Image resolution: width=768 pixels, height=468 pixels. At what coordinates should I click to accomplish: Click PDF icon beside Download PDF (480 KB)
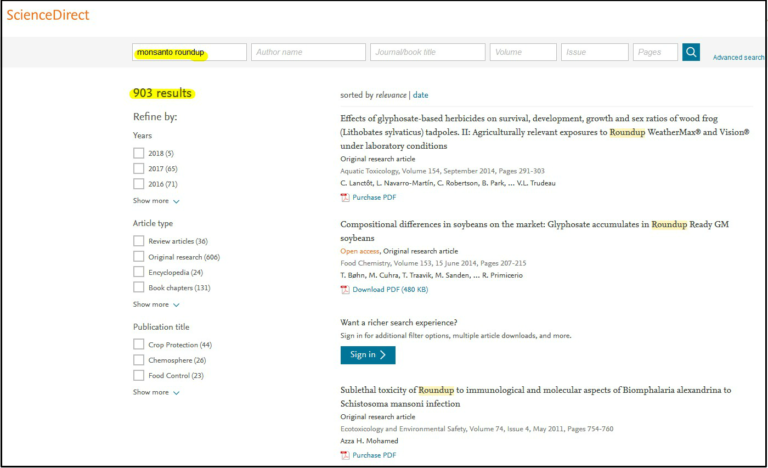coord(345,290)
